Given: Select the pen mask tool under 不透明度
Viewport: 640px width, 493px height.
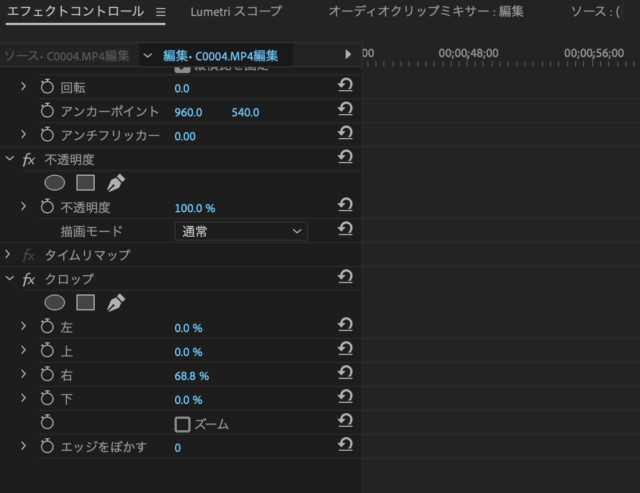Looking at the screenshot, I should (116, 183).
